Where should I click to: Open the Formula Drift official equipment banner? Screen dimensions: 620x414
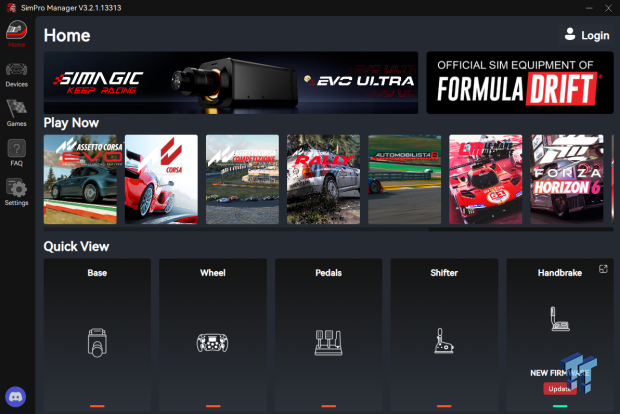pos(520,83)
